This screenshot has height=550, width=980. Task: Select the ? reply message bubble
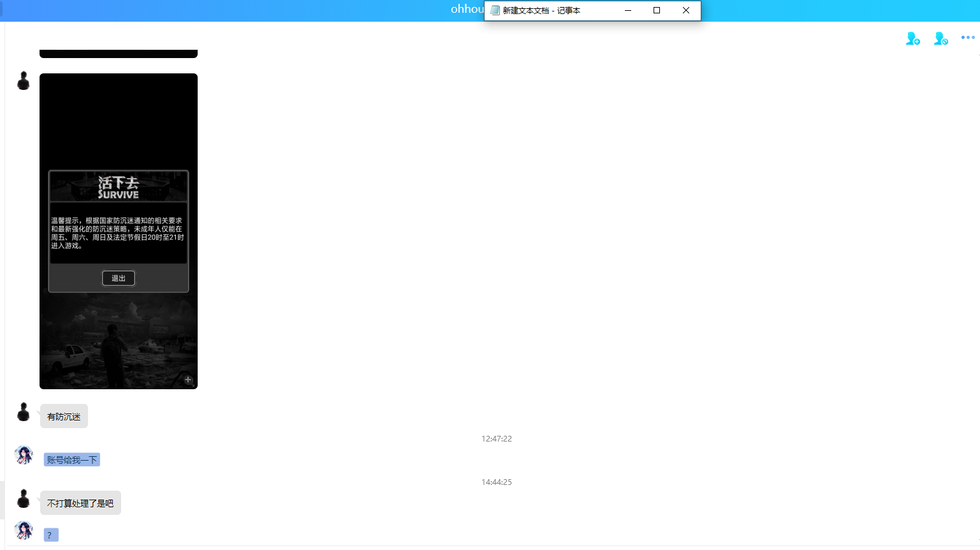[x=51, y=535]
